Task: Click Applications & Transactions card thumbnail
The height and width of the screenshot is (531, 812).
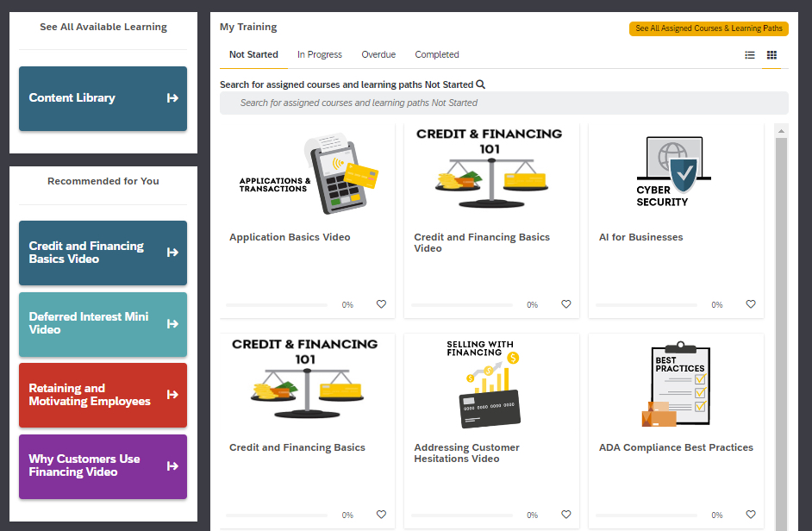Action: [x=308, y=173]
